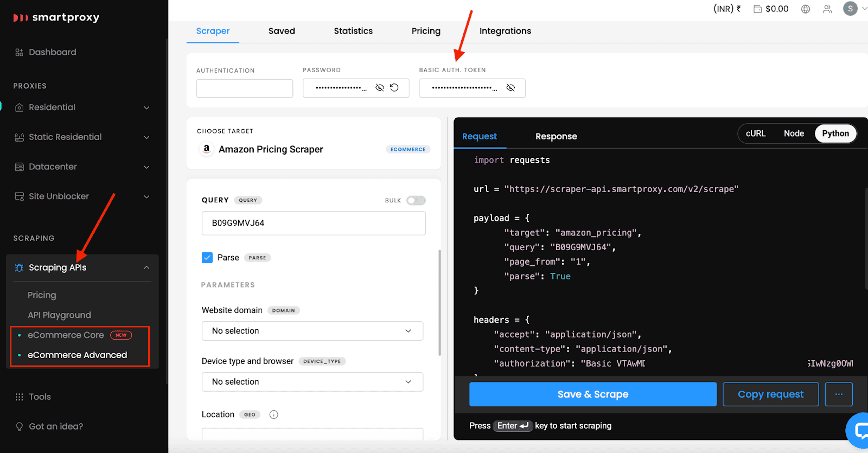This screenshot has width=868, height=453.
Task: Click the Save & Scrape button
Action: [x=593, y=394]
